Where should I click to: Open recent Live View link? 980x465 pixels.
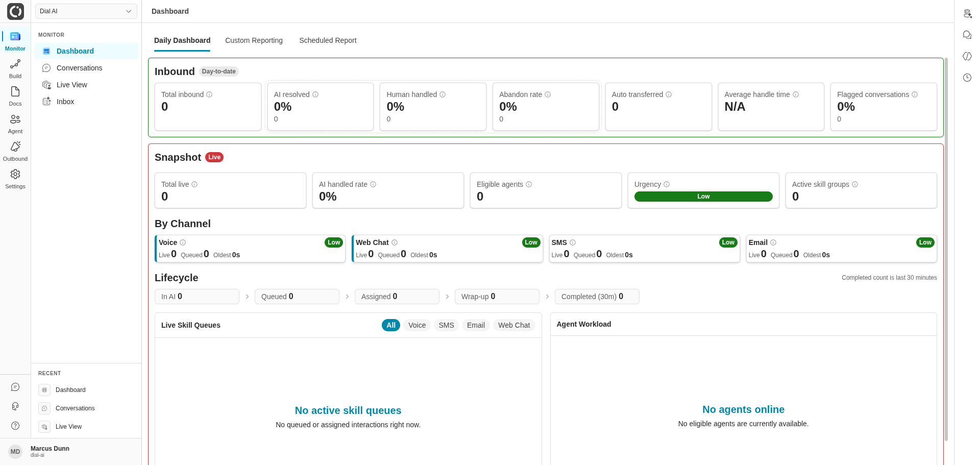coord(86,427)
